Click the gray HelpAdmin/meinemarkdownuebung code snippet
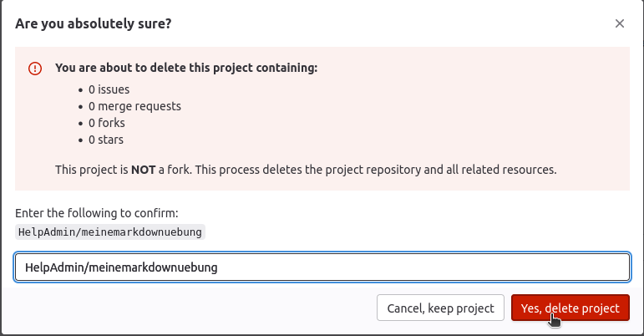The height and width of the screenshot is (336, 644). pos(109,232)
